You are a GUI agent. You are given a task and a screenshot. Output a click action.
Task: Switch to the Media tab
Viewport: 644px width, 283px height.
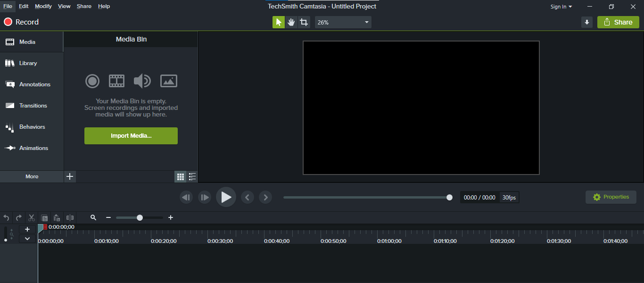32,42
